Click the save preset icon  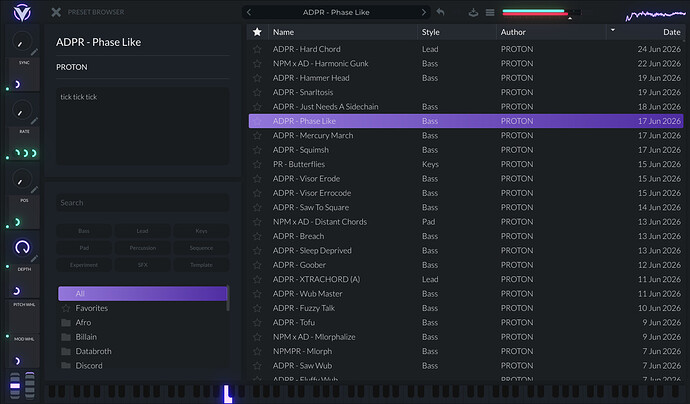tap(473, 12)
